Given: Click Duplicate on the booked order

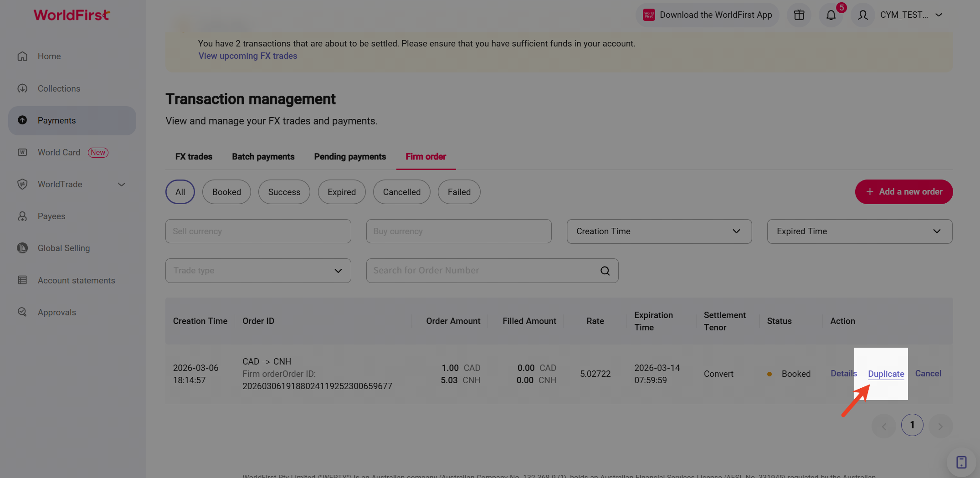Looking at the screenshot, I should (x=886, y=374).
